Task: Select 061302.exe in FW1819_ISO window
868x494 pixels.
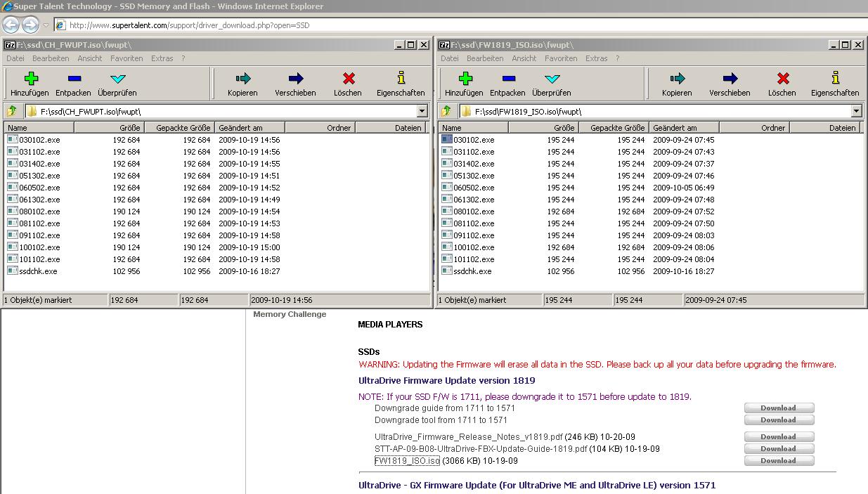Action: 474,200
